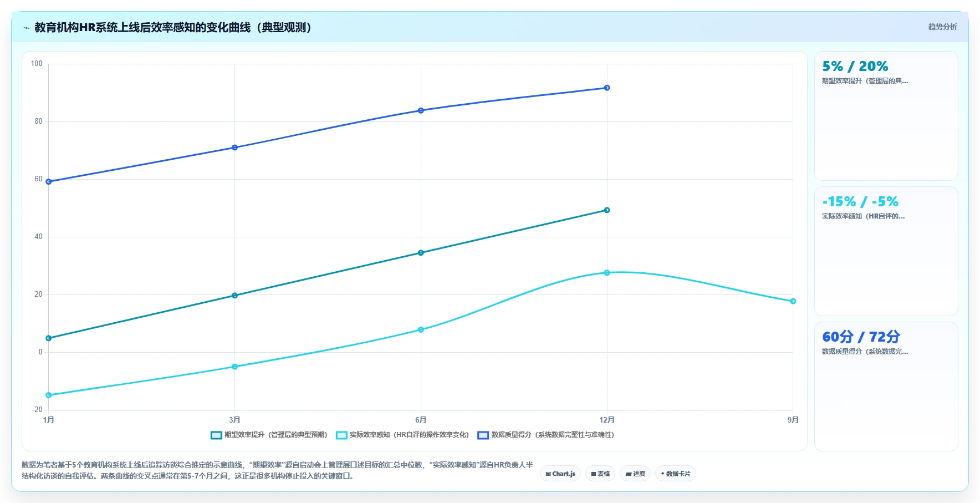Select the 数据卡片 tag button
The width and height of the screenshot is (980, 503).
pos(676,474)
